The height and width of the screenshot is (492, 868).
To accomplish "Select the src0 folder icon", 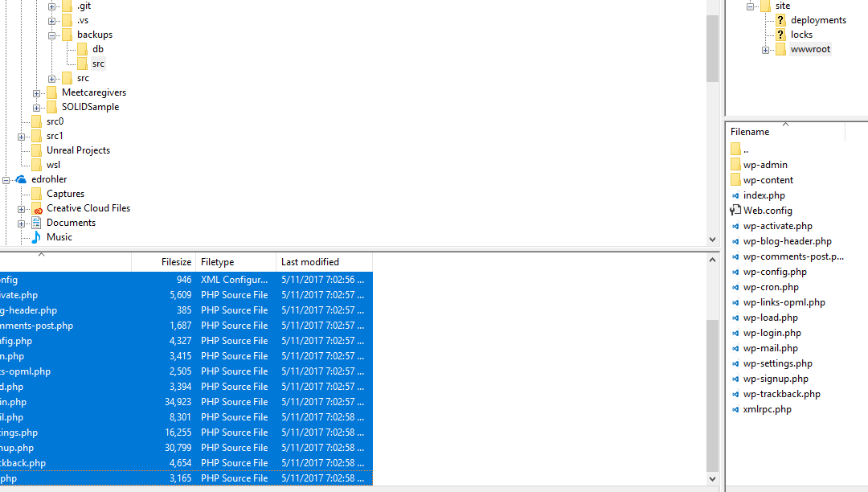I will pos(36,121).
